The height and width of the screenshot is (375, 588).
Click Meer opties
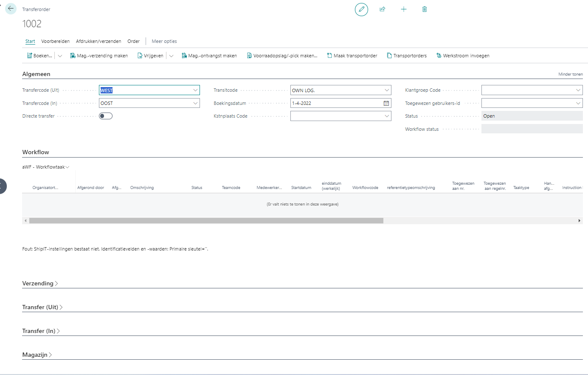[164, 41]
